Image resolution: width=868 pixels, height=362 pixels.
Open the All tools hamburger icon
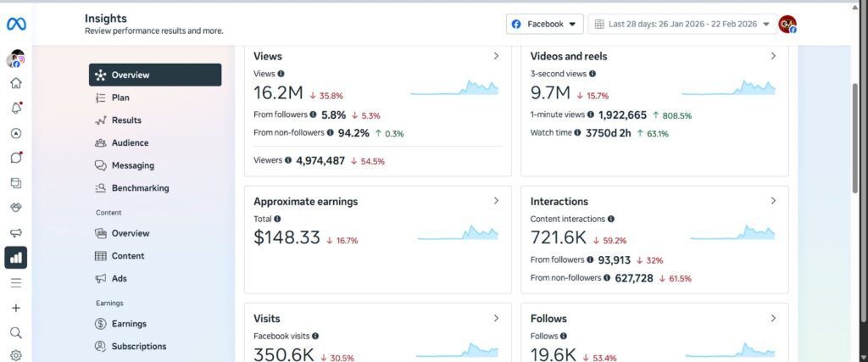click(16, 283)
